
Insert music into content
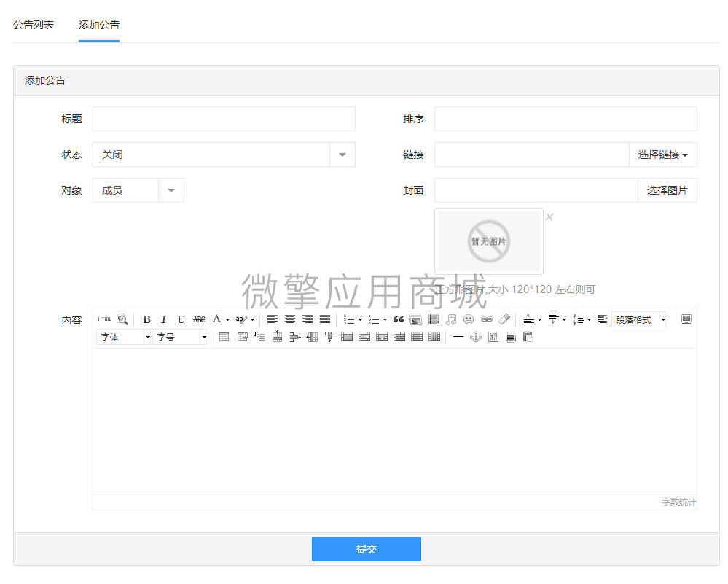tap(451, 319)
